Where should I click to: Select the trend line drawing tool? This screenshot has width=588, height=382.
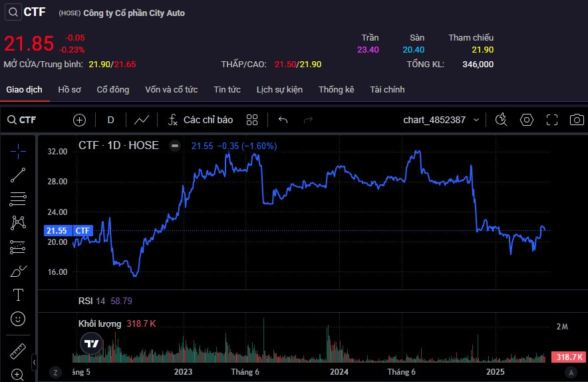point(18,175)
